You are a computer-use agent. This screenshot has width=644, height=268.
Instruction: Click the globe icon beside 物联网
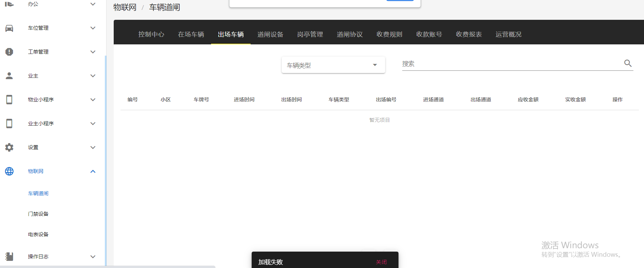point(9,171)
